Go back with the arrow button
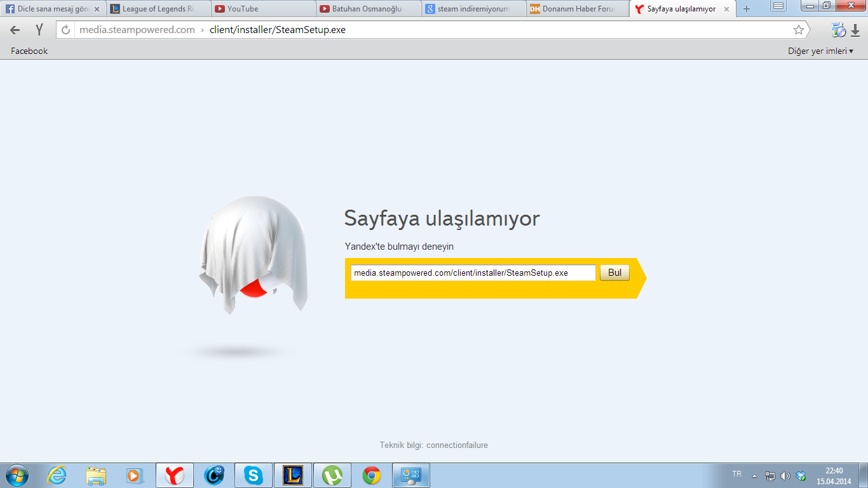Viewport: 868px width, 488px height. 15,30
